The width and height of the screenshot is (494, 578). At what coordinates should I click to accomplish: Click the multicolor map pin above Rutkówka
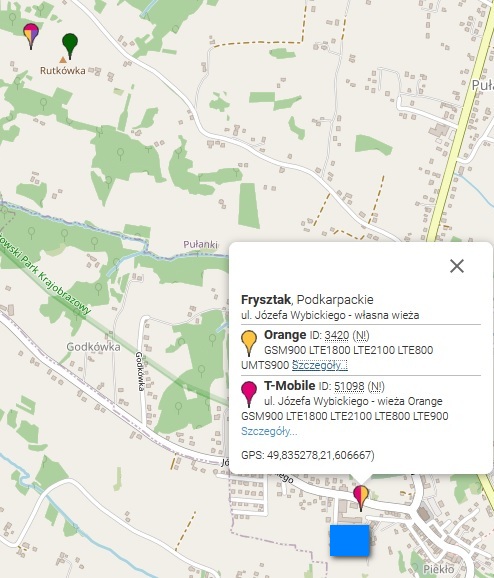pyautogui.click(x=31, y=36)
